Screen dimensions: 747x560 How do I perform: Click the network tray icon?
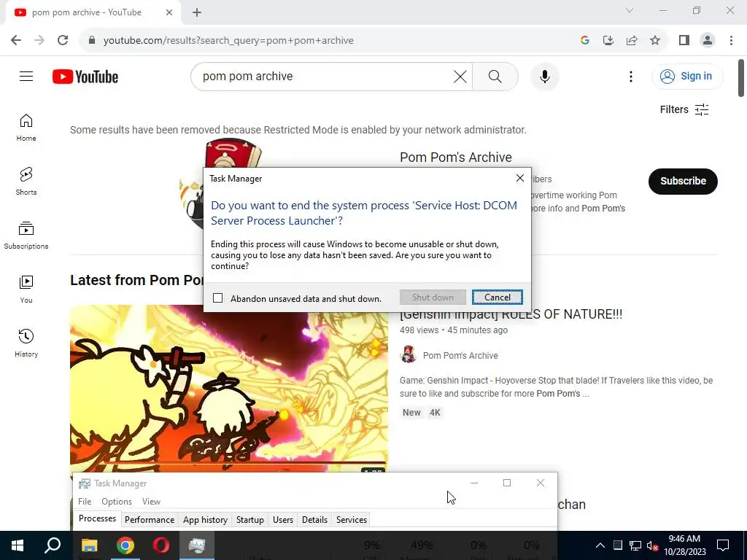[x=635, y=545]
